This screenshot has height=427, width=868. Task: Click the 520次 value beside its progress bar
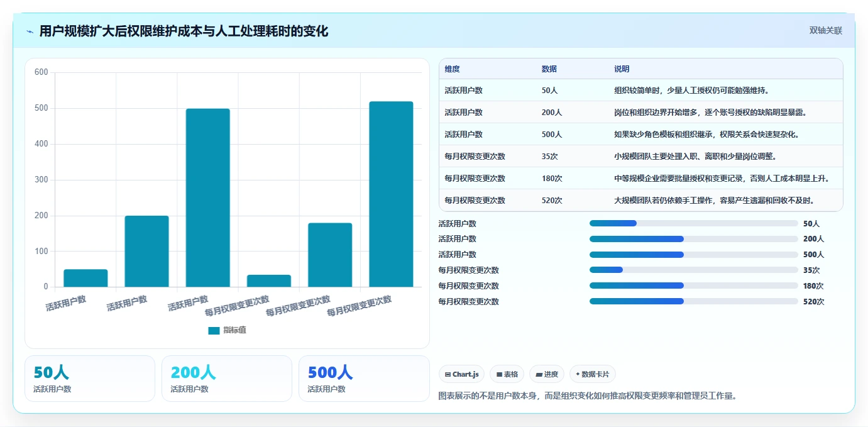pos(814,302)
